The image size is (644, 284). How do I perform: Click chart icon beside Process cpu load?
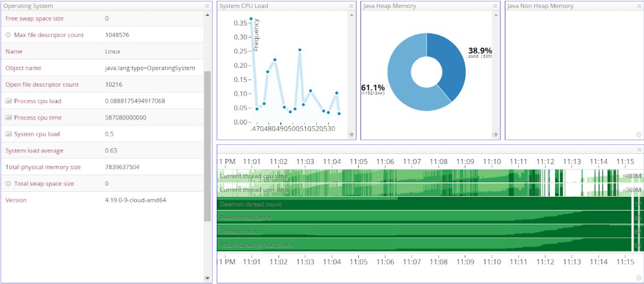point(8,101)
